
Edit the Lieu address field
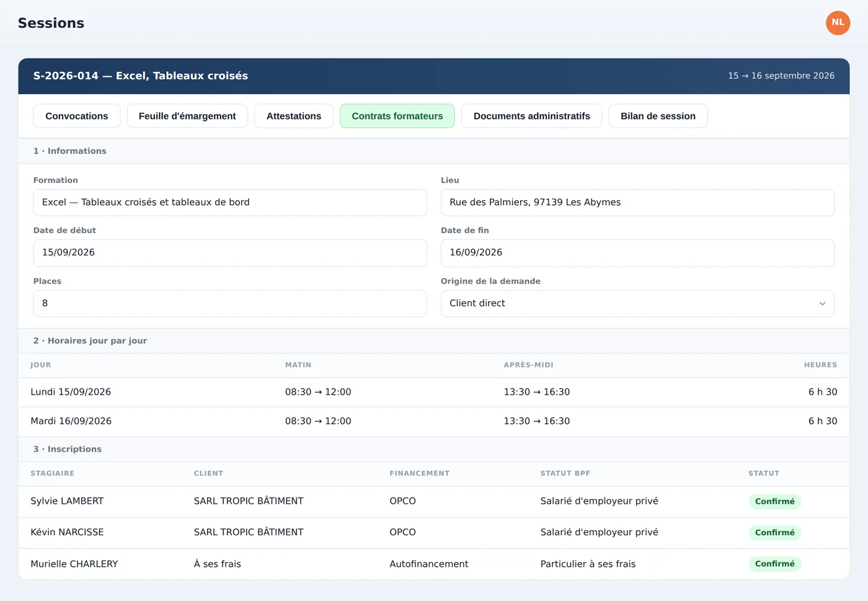pos(637,203)
